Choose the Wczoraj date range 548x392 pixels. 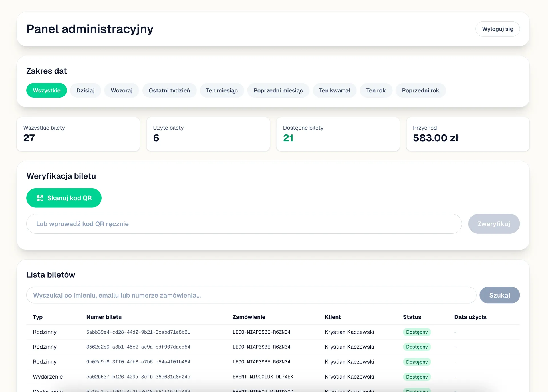click(x=122, y=90)
